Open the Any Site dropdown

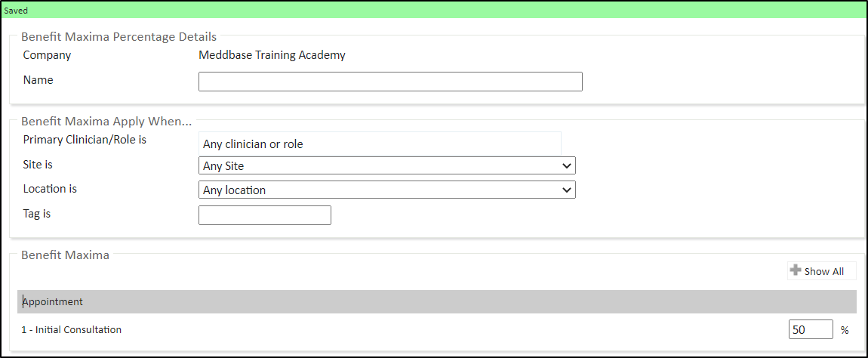pyautogui.click(x=386, y=166)
